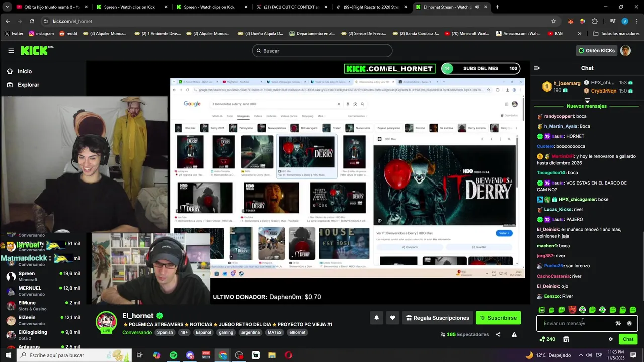Open the volume control in tray
This screenshot has width=644, height=362.
(x=589, y=355)
